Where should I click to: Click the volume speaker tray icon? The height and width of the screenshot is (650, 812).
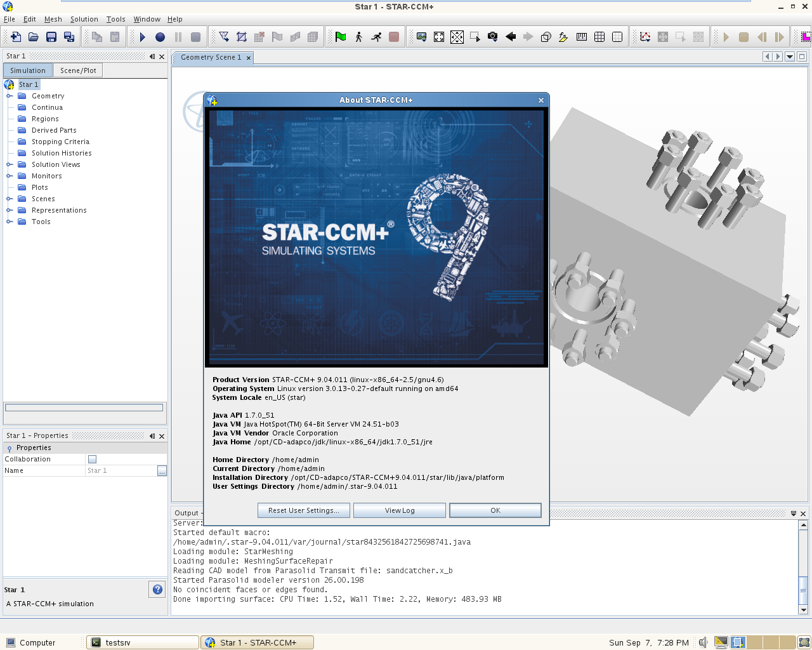pos(704,642)
